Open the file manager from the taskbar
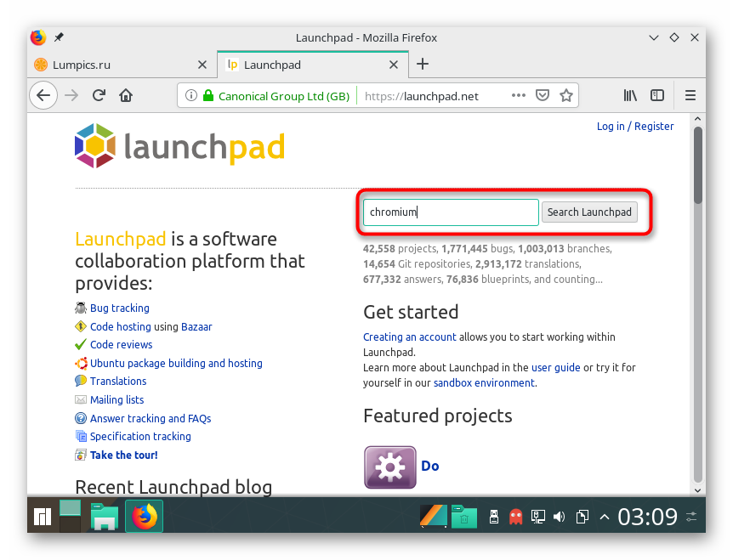This screenshot has height=560, width=733. 105,517
